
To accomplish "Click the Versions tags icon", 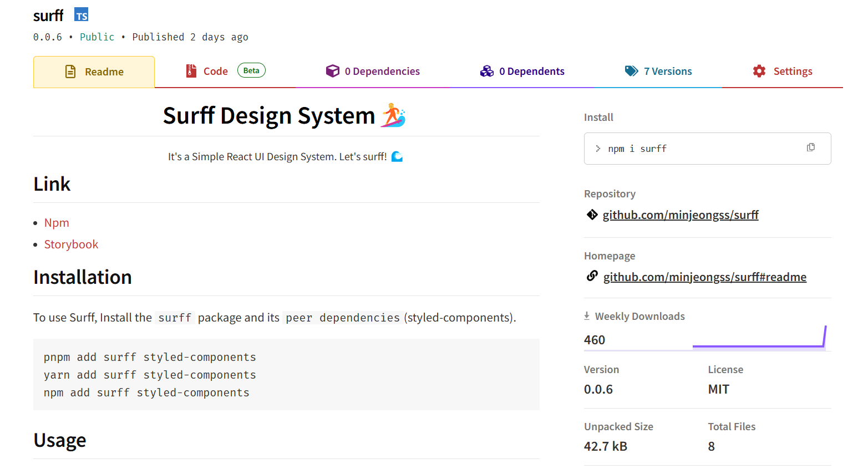I will (x=632, y=71).
